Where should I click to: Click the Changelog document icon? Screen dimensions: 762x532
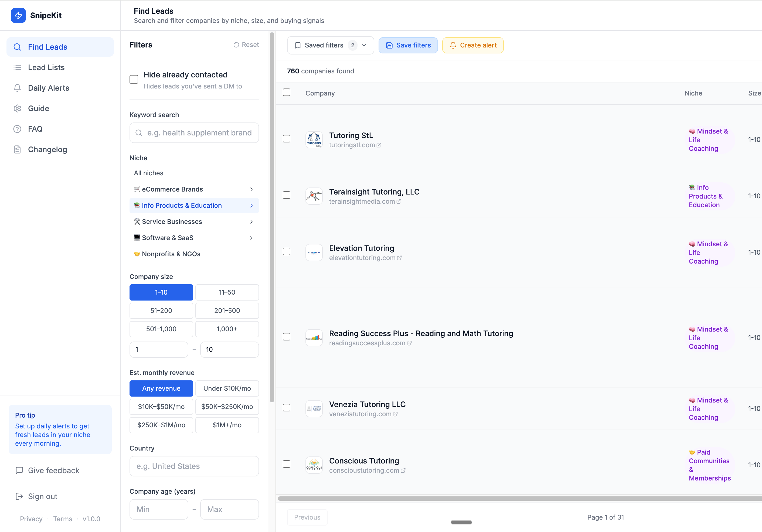tap(17, 150)
